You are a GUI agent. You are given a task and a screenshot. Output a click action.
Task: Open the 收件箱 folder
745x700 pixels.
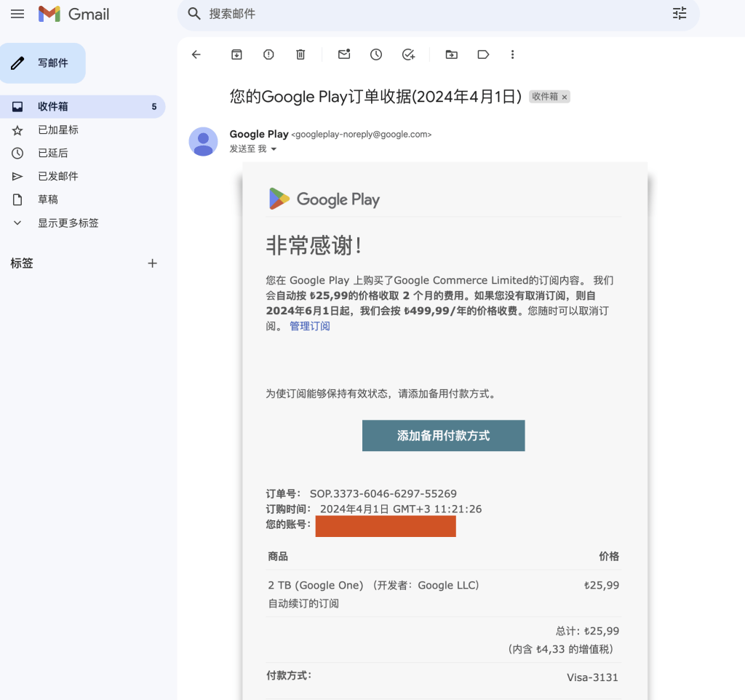[83, 106]
